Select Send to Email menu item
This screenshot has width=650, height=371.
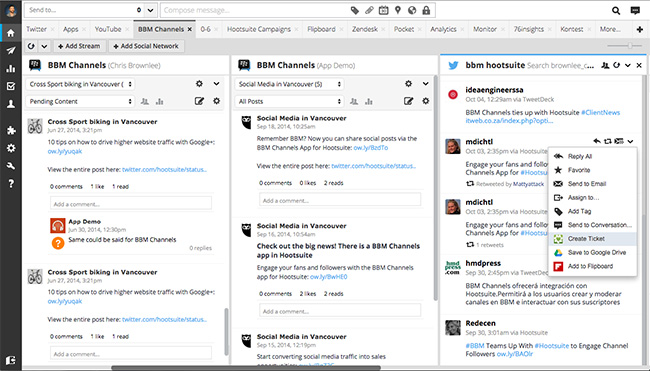[592, 184]
